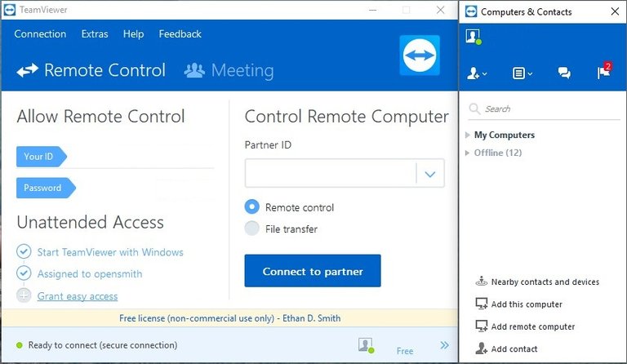The image size is (627, 364).
Task: Open the add contact icon dropdown
Action: (476, 73)
